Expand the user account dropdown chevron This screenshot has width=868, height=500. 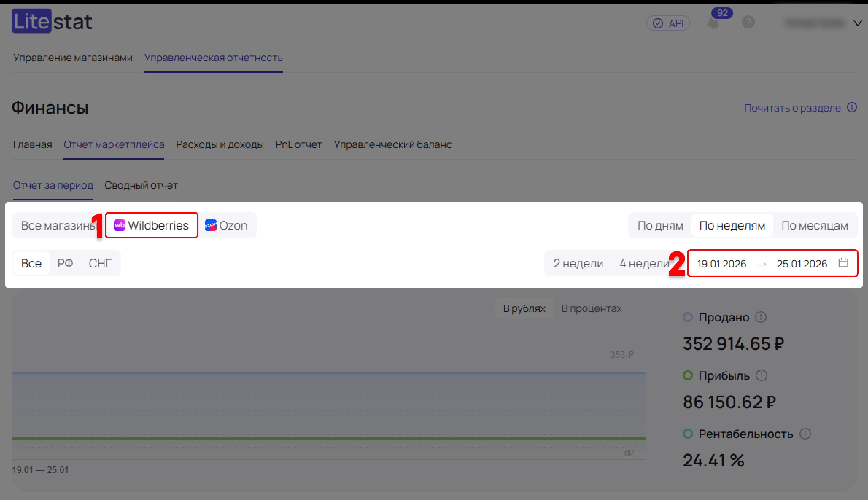pyautogui.click(x=858, y=23)
